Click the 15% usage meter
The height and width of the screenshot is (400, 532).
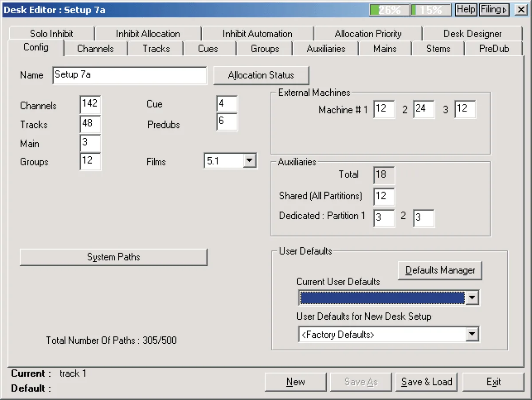431,10
